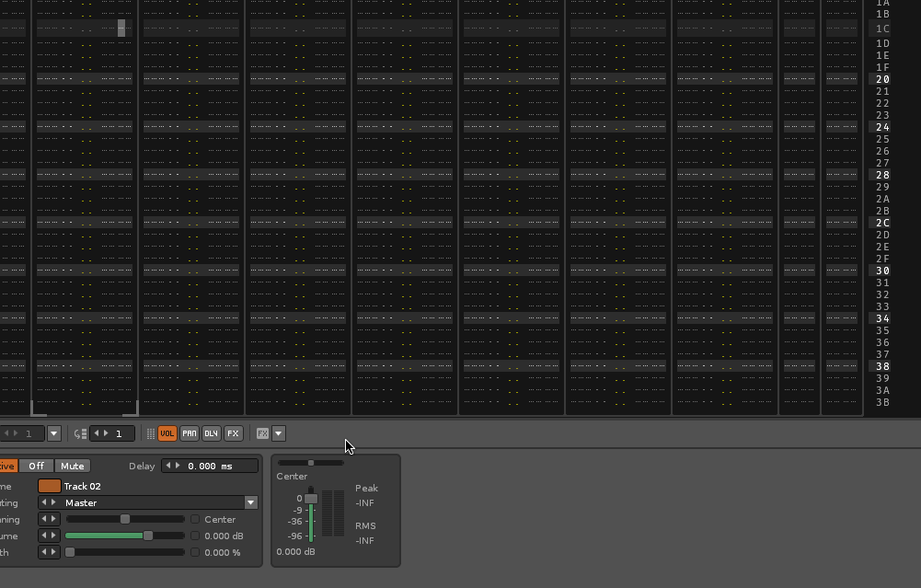Click the Center panning value text
Viewport: 921px width, 588px height.
(x=220, y=519)
